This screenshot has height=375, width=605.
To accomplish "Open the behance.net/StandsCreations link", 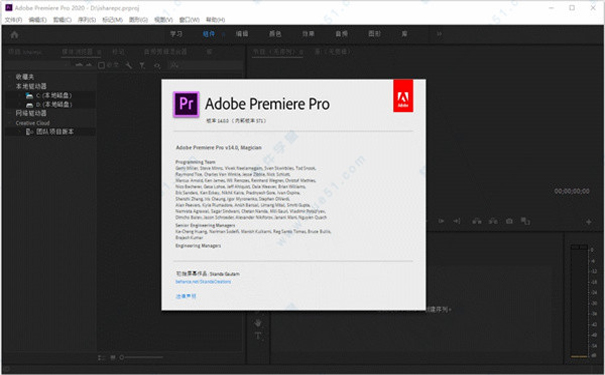I will point(203,282).
